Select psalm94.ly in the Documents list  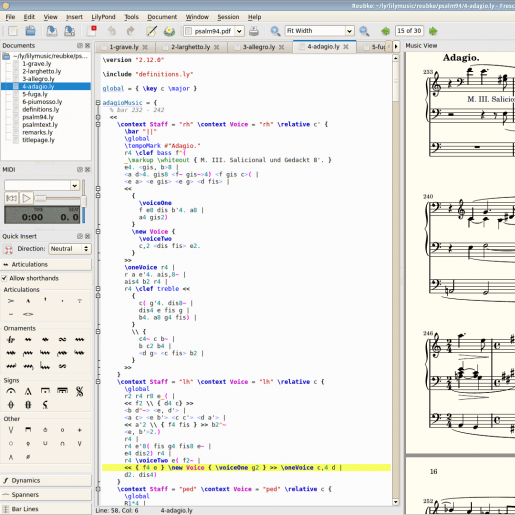(38, 117)
